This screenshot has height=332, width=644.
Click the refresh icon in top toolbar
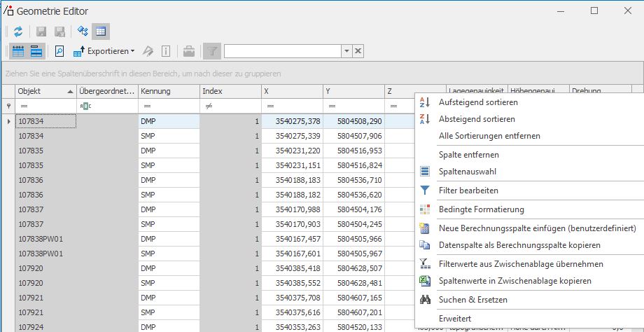(x=18, y=32)
